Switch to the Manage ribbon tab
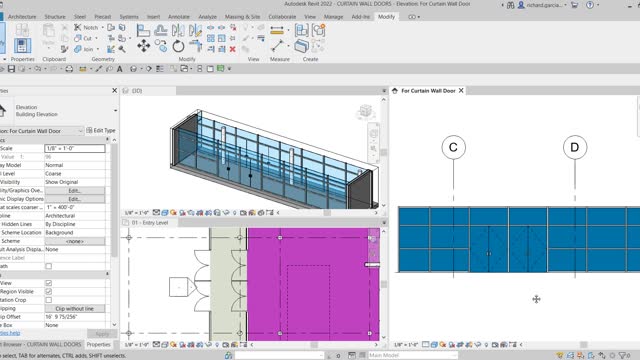 [x=333, y=17]
